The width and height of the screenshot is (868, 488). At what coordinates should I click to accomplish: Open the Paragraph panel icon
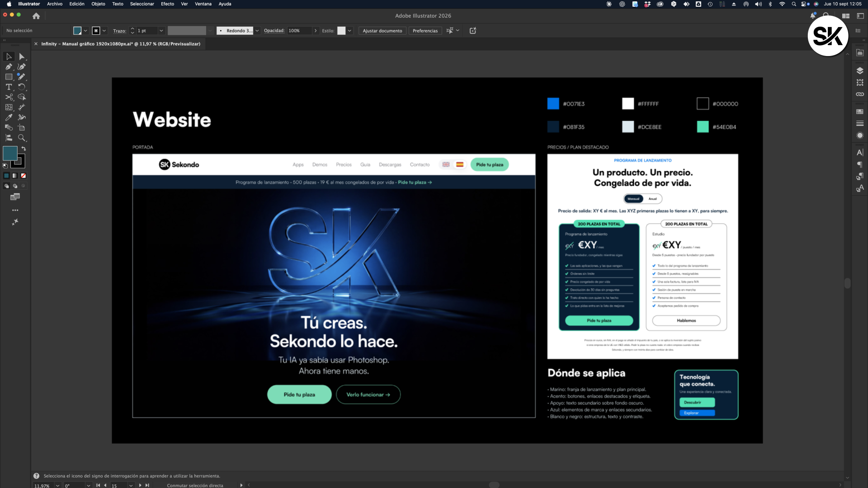point(860,164)
